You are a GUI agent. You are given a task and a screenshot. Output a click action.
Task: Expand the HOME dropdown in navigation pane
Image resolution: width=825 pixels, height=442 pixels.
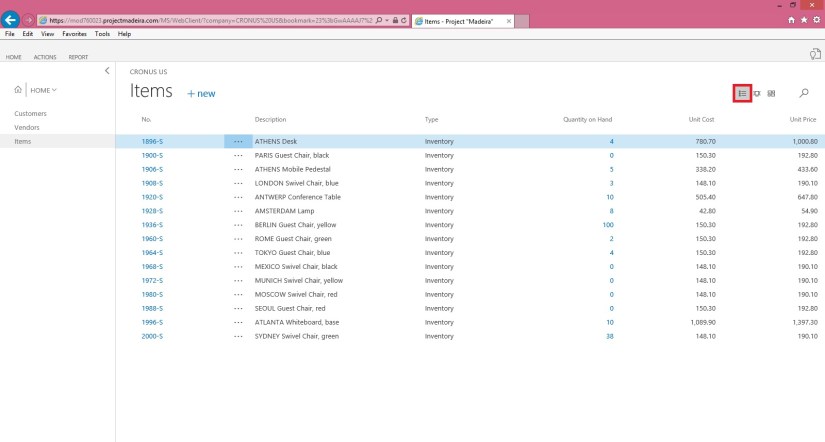pos(44,90)
